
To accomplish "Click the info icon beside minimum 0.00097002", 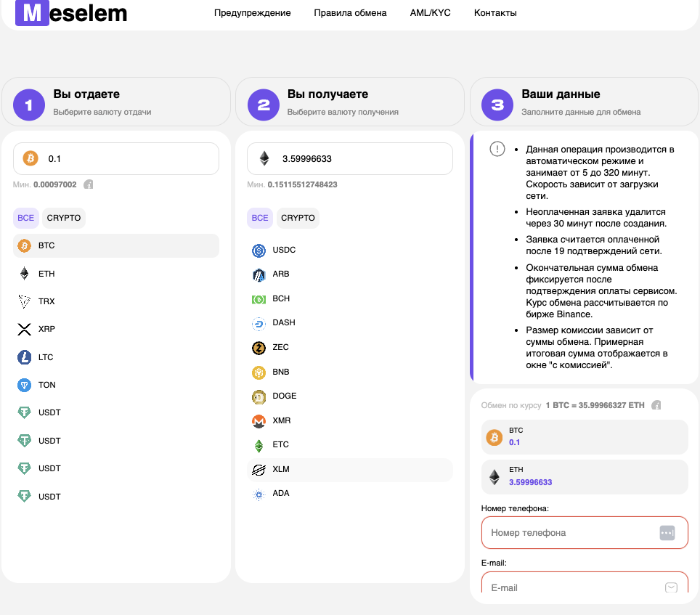I will click(89, 184).
